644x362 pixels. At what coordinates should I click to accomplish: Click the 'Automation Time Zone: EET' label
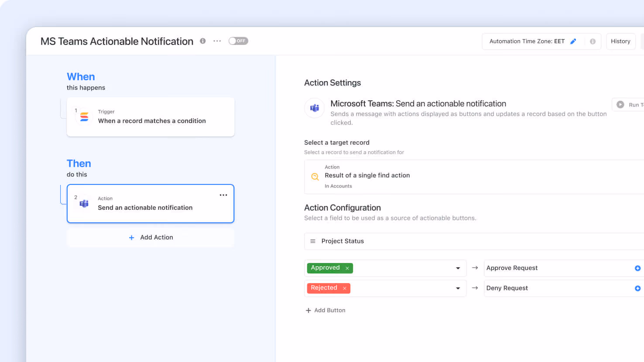[527, 41]
